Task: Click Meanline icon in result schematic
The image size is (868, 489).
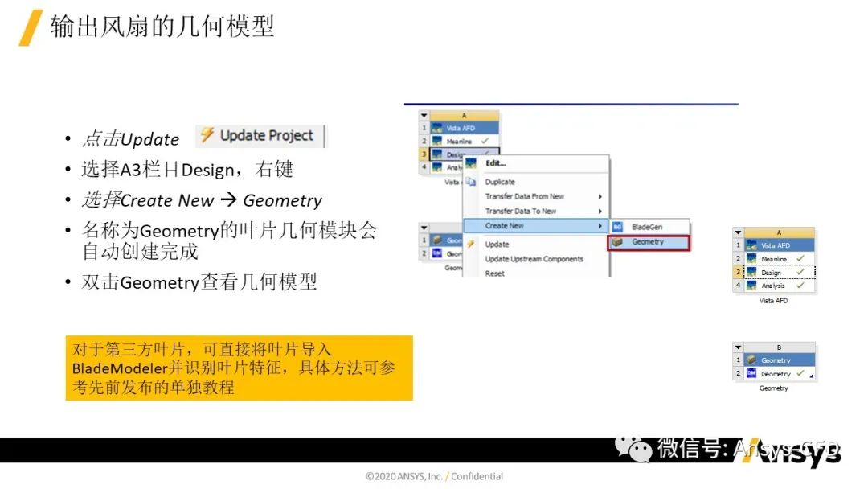Action: coord(751,259)
